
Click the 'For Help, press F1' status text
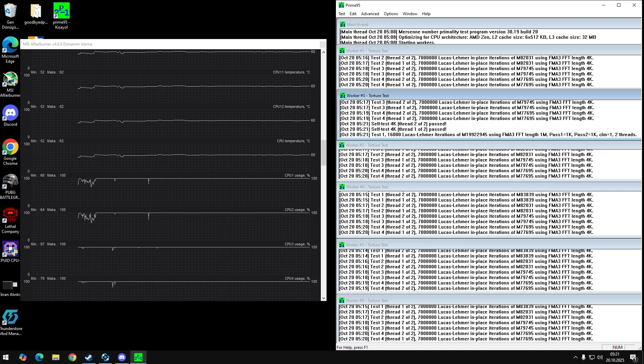click(x=352, y=347)
